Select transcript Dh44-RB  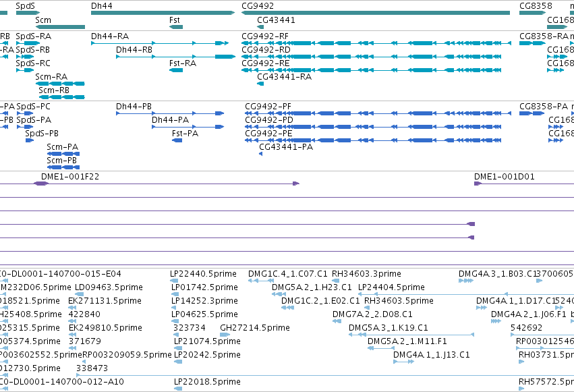tap(176, 57)
